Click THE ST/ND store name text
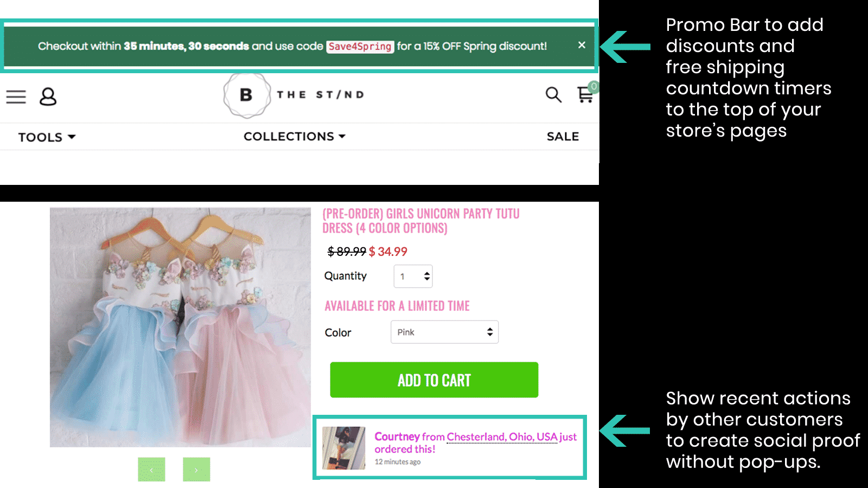The width and height of the screenshot is (868, 488). click(x=320, y=95)
